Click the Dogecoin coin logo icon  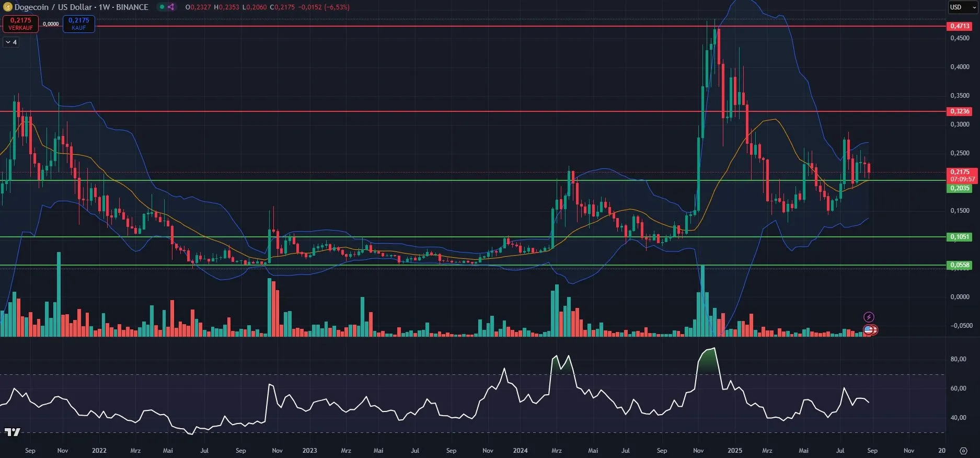[7, 7]
